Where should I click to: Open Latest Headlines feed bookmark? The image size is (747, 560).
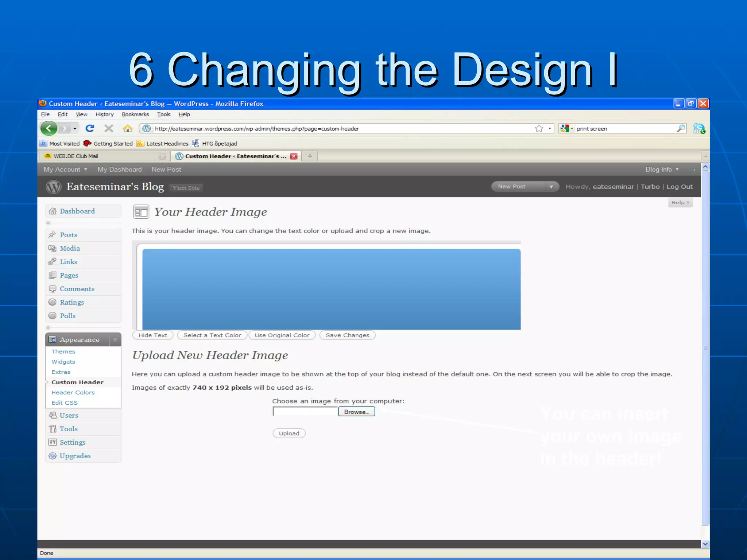162,144
